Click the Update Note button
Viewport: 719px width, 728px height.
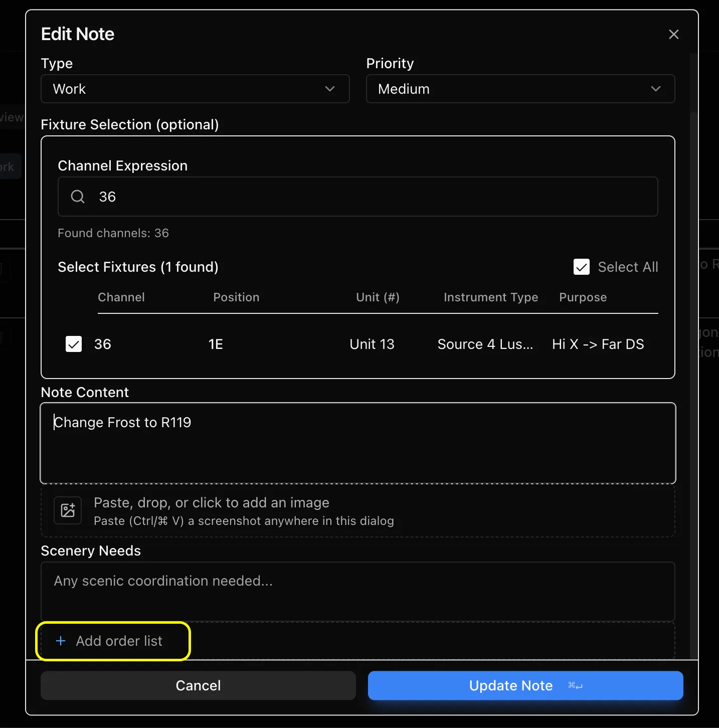(x=525, y=685)
